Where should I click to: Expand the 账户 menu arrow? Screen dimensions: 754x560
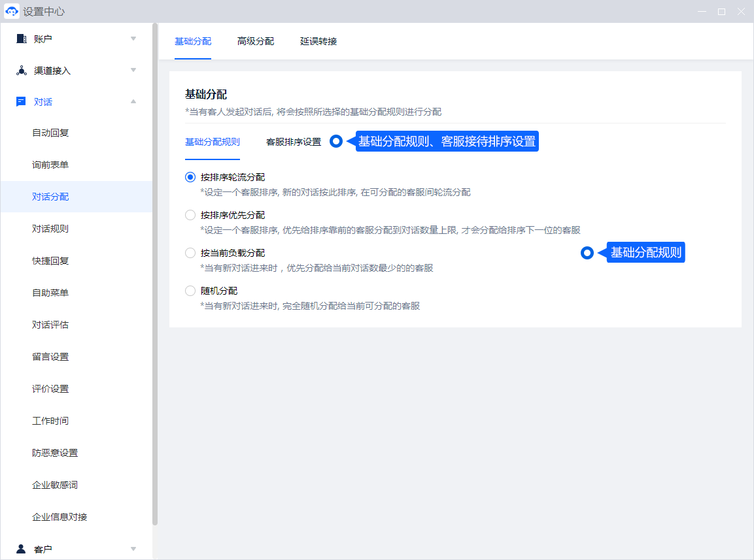(x=133, y=39)
